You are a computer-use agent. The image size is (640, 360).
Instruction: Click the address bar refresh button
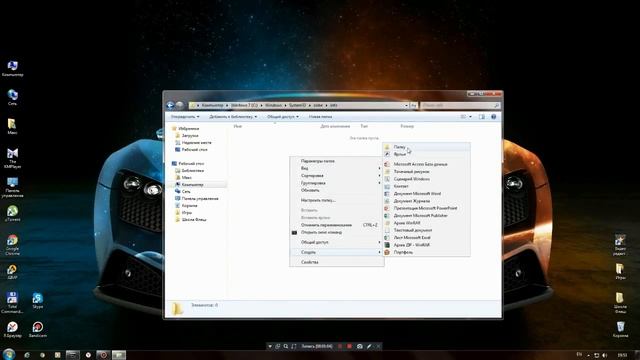(x=413, y=105)
